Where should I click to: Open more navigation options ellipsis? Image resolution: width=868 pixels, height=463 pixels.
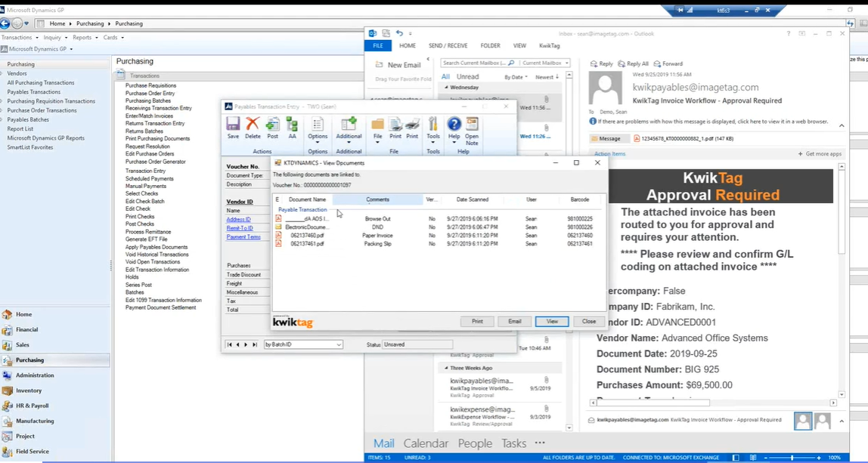tap(540, 443)
